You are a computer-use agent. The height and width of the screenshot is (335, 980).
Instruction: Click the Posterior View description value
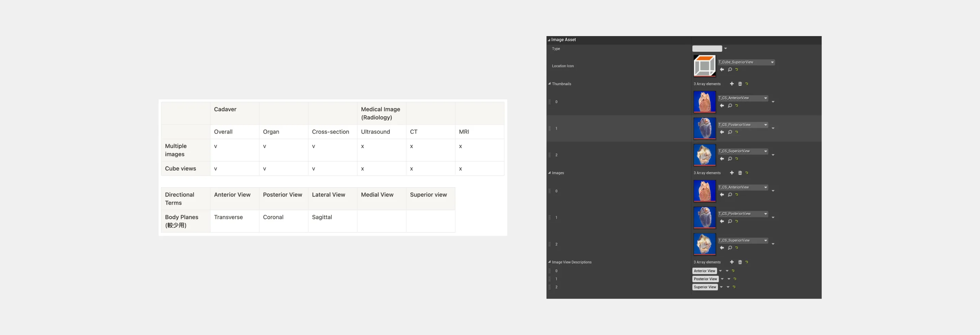[x=705, y=279]
